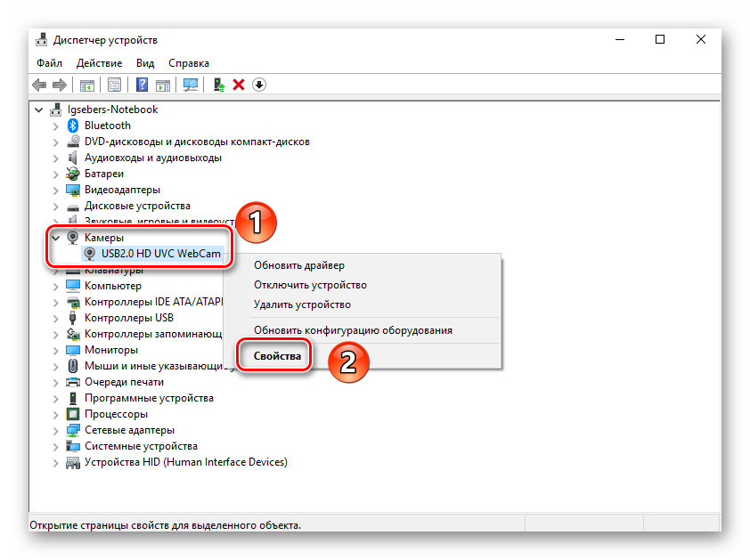Screen dimensions: 750x560
Task: Open the Действие menu
Action: click(99, 63)
